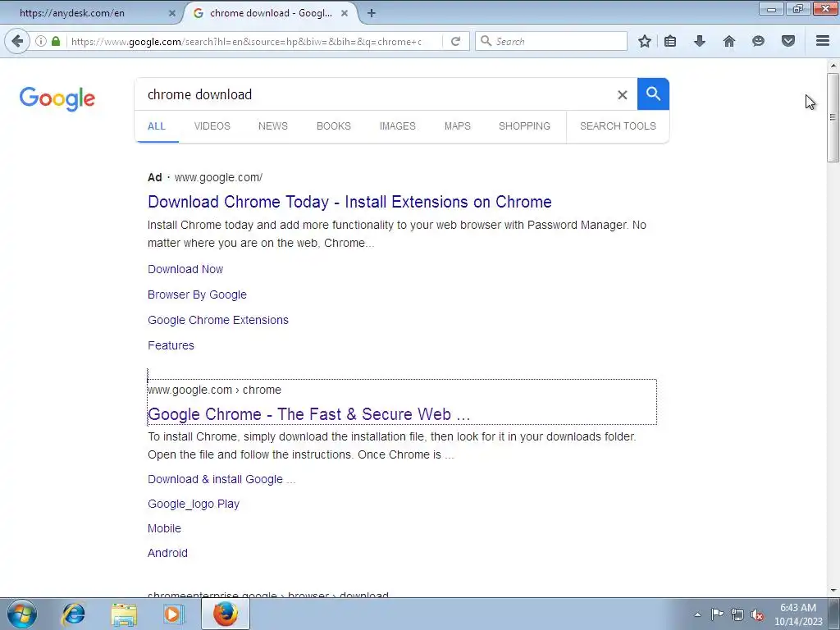Close the chrome download Google tab
Screen dimensions: 840x630
point(345,13)
